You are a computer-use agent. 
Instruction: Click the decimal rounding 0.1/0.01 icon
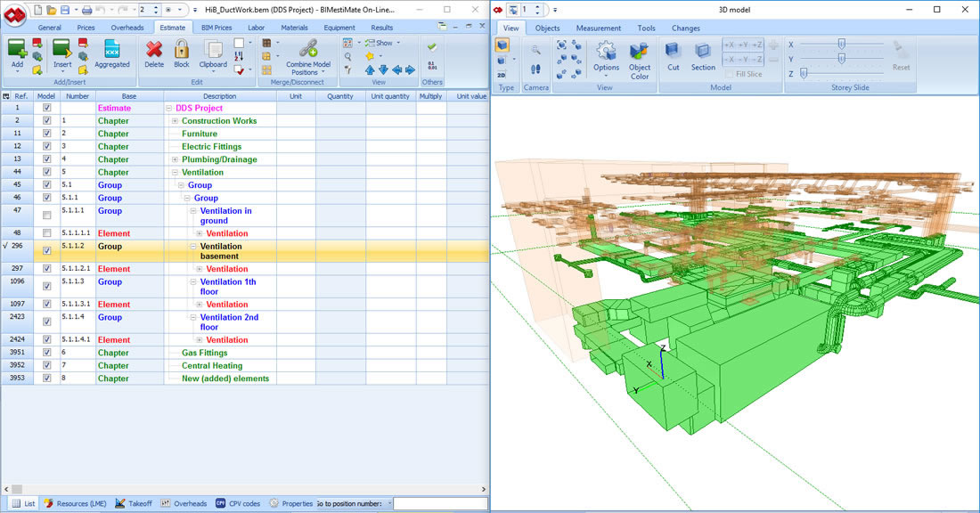(432, 65)
